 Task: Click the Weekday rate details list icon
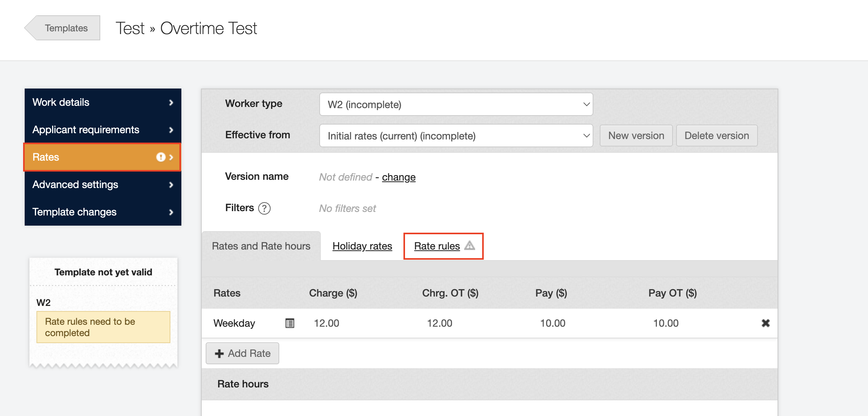(x=289, y=323)
